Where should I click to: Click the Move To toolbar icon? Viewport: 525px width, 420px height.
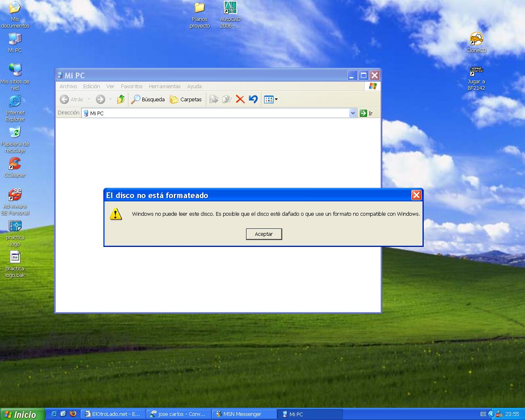(x=214, y=99)
